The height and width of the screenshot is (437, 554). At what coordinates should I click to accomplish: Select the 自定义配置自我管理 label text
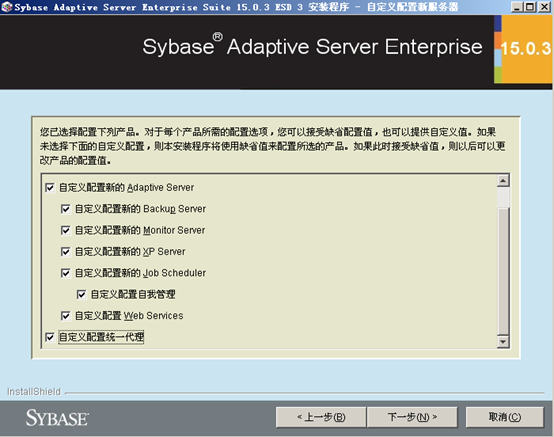[133, 294]
